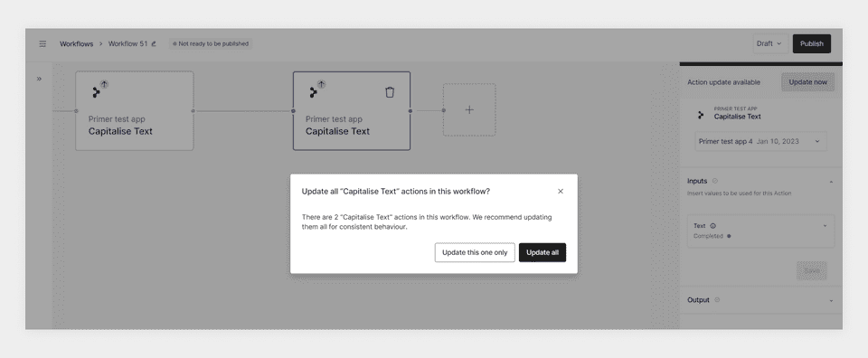Image resolution: width=868 pixels, height=358 pixels.
Task: Click update arrow badge on selected action
Action: (x=321, y=84)
